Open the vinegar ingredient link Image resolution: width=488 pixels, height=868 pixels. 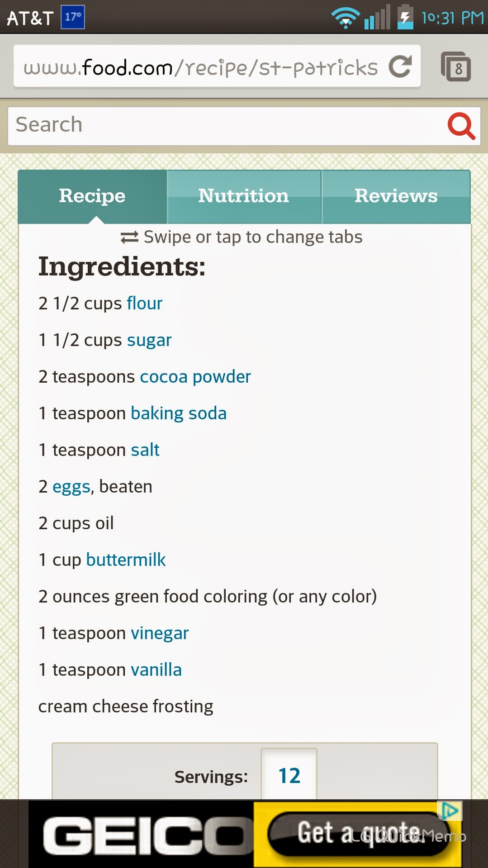[160, 633]
